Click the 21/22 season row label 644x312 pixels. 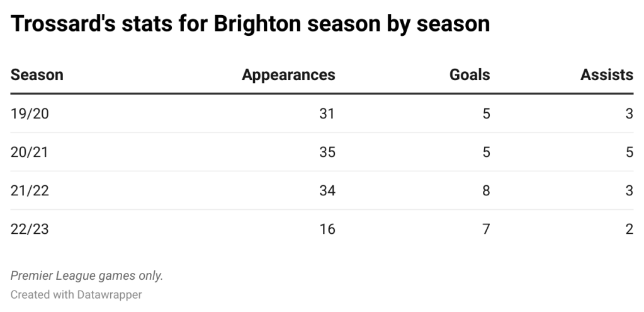30,190
